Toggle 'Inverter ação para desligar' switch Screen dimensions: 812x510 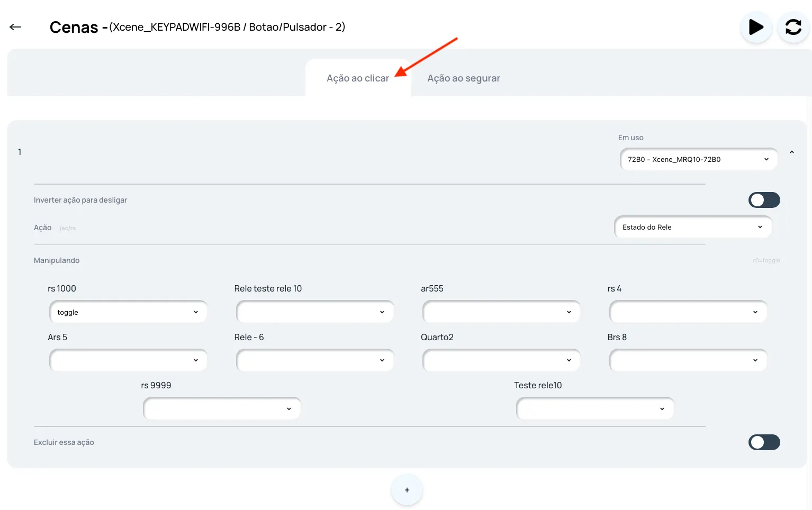(x=764, y=200)
